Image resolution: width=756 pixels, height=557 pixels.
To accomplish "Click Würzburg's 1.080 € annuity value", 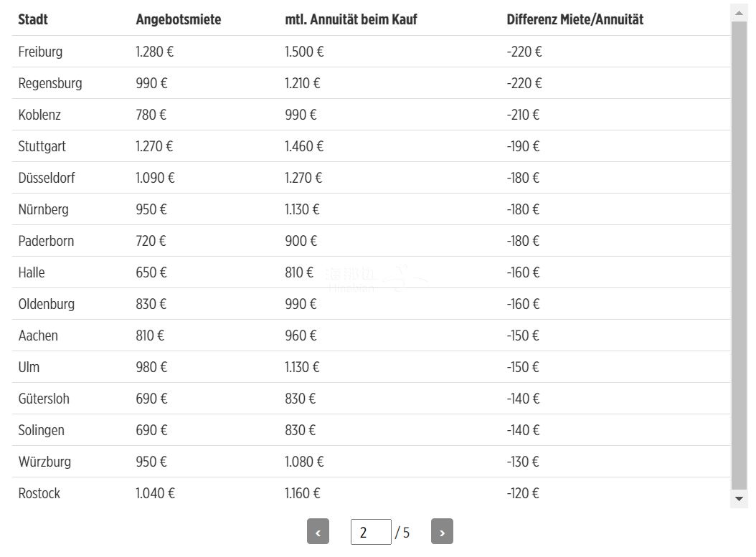I will [x=304, y=462].
